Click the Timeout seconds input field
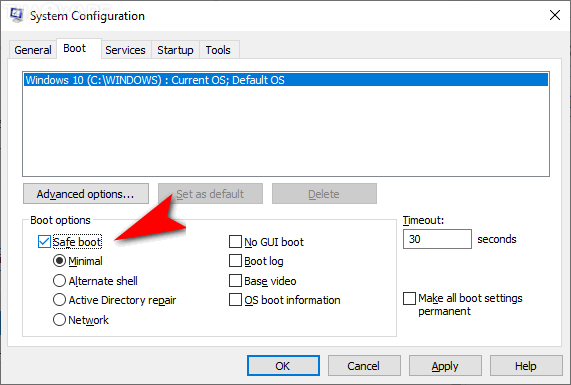This screenshot has width=571, height=385. click(x=437, y=239)
